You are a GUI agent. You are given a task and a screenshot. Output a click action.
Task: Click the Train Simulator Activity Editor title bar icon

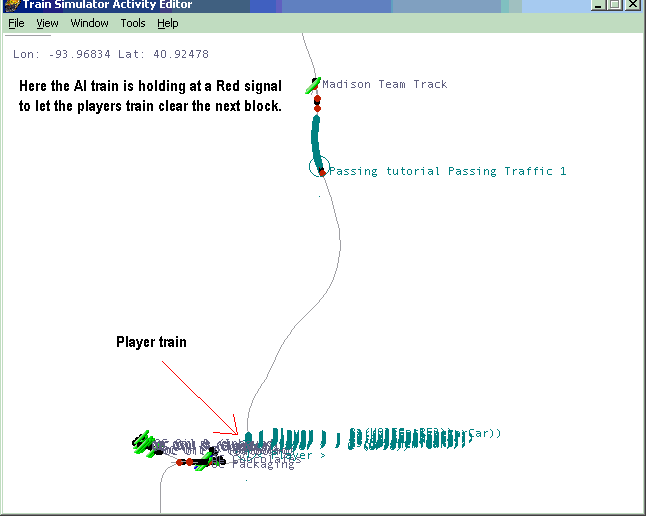pyautogui.click(x=11, y=5)
